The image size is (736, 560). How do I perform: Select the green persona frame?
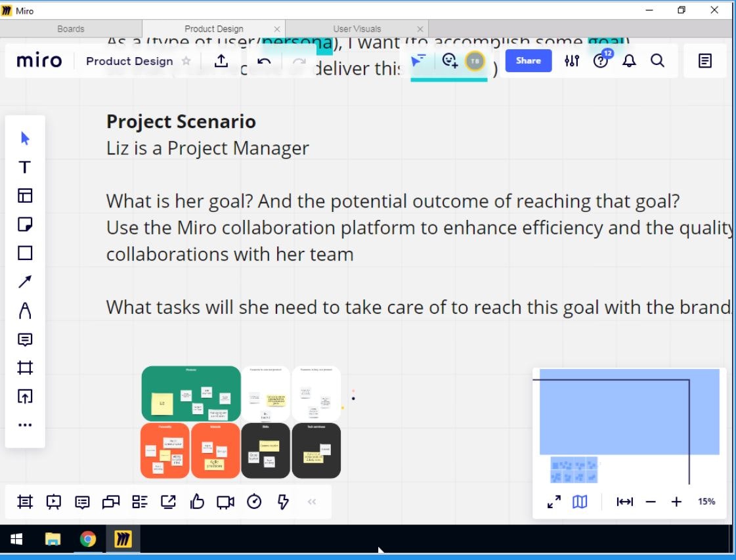tap(191, 393)
